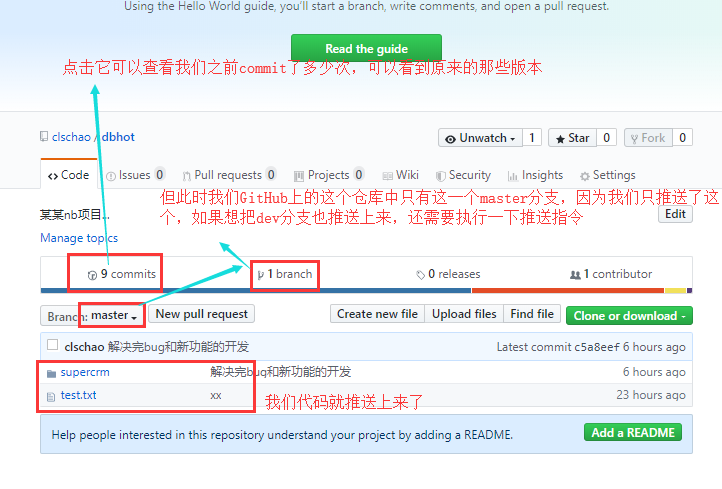This screenshot has height=489, width=722.
Task: Click the Fork button
Action: click(648, 138)
